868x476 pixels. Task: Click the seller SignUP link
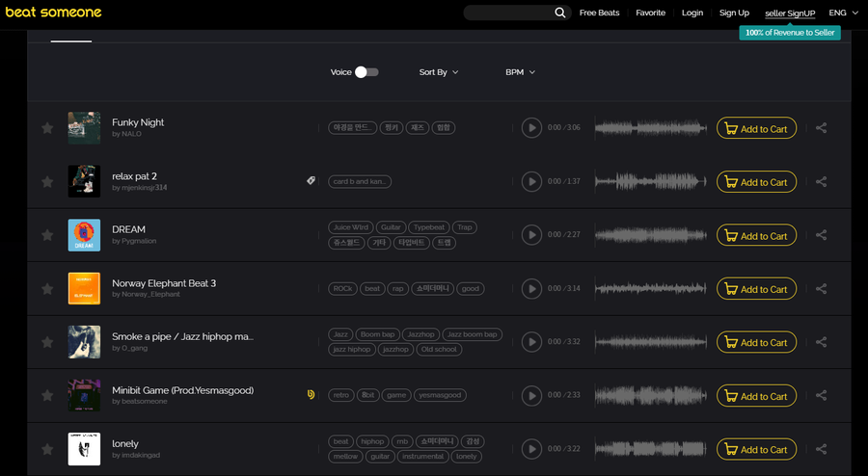click(790, 13)
